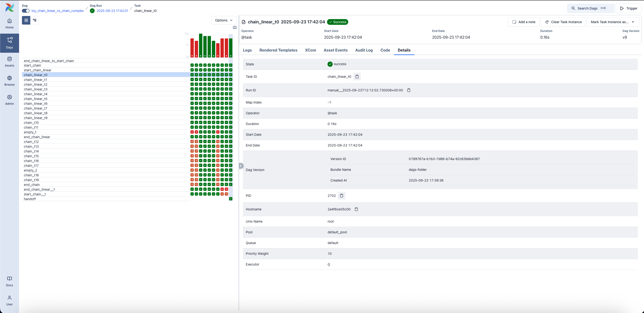Viewport: 644px width, 313px height.
Task: Open the Admin section in the sidebar
Action: click(10, 99)
